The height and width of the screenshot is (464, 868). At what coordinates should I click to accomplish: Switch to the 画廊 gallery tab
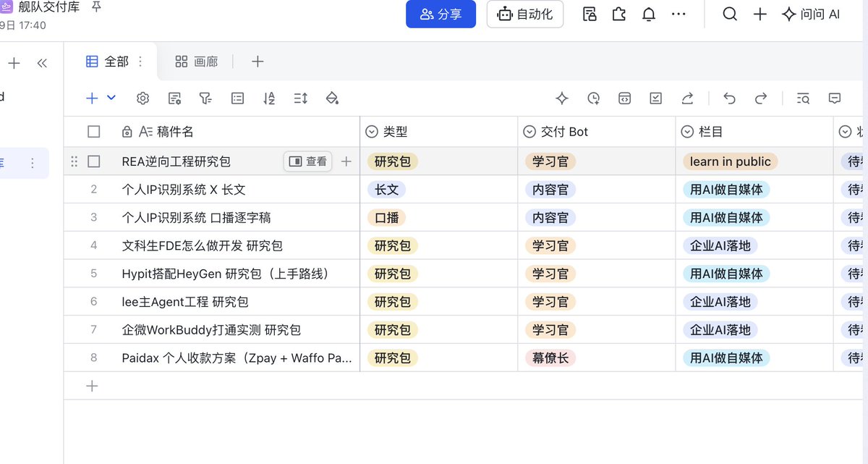(x=197, y=62)
